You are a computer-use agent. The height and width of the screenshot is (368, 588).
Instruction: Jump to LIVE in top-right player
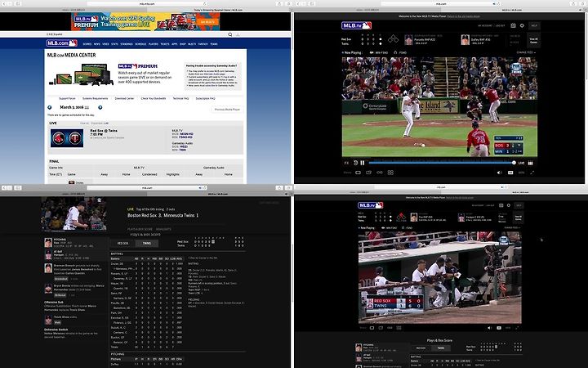tap(521, 163)
